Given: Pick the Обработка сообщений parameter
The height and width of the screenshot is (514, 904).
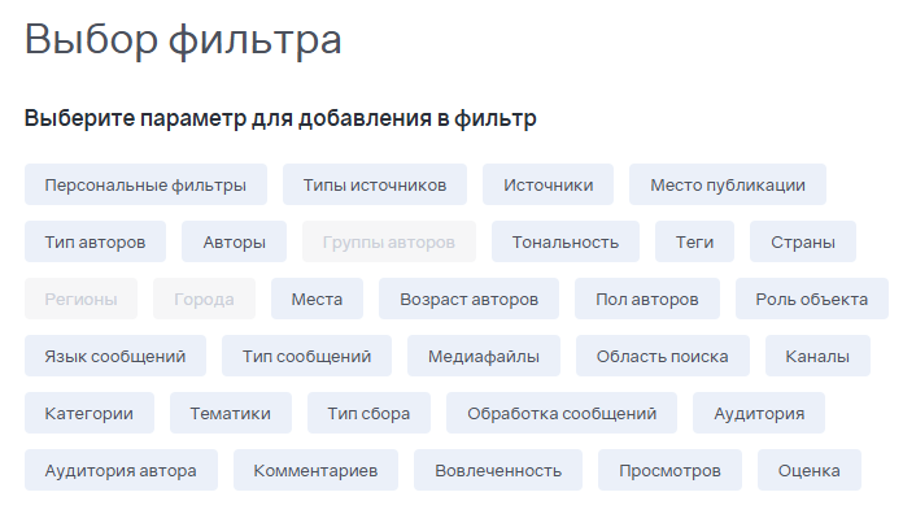Looking at the screenshot, I should [x=562, y=413].
